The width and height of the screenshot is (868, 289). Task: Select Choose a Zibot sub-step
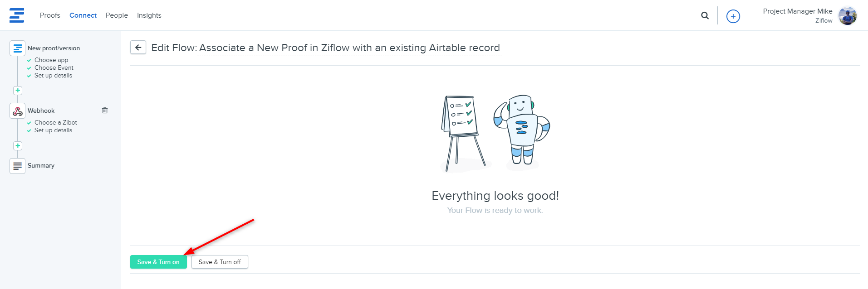click(55, 123)
